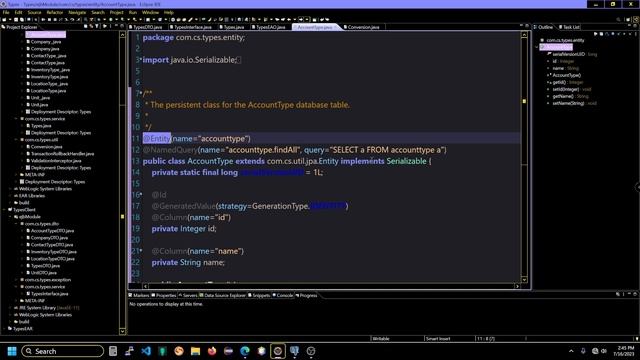Screen dimensions: 640x360
Task: Open the Refactor menu
Action: click(55, 12)
